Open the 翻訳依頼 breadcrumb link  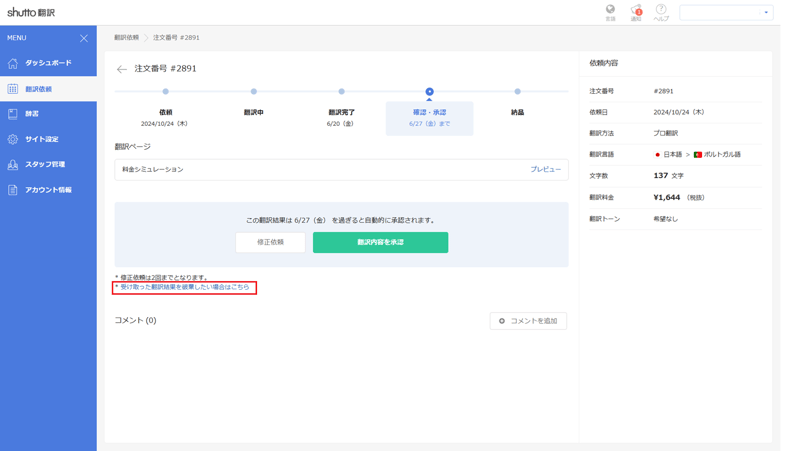[x=126, y=38]
